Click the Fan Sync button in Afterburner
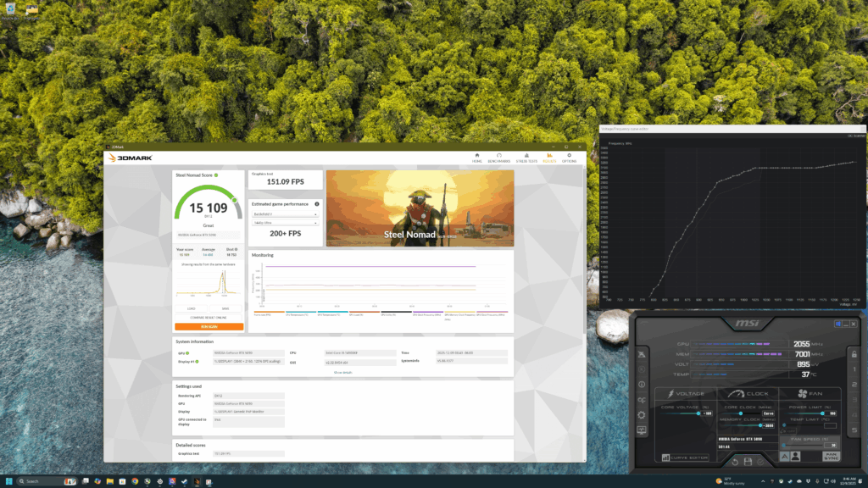 [x=831, y=457]
